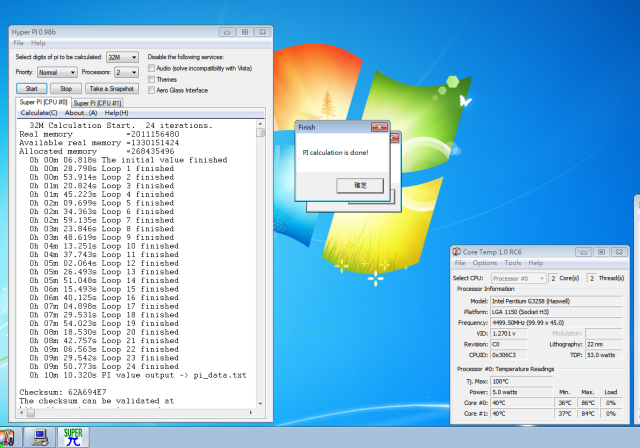Maximize the Core Temp window

[x=601, y=252]
